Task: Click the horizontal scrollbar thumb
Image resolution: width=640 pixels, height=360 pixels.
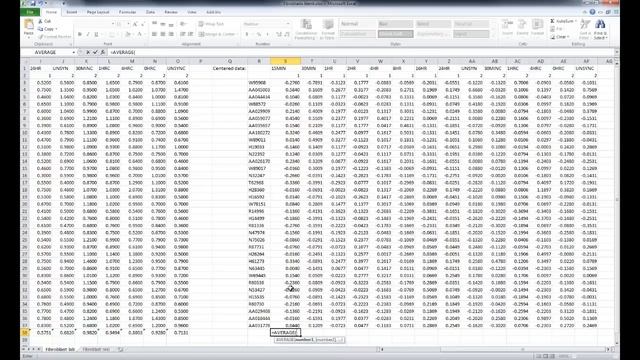Action: coord(522,349)
